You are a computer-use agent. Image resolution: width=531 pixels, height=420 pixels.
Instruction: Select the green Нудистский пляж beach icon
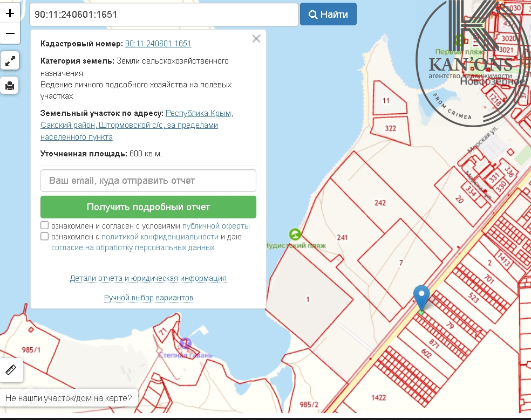[x=295, y=234]
